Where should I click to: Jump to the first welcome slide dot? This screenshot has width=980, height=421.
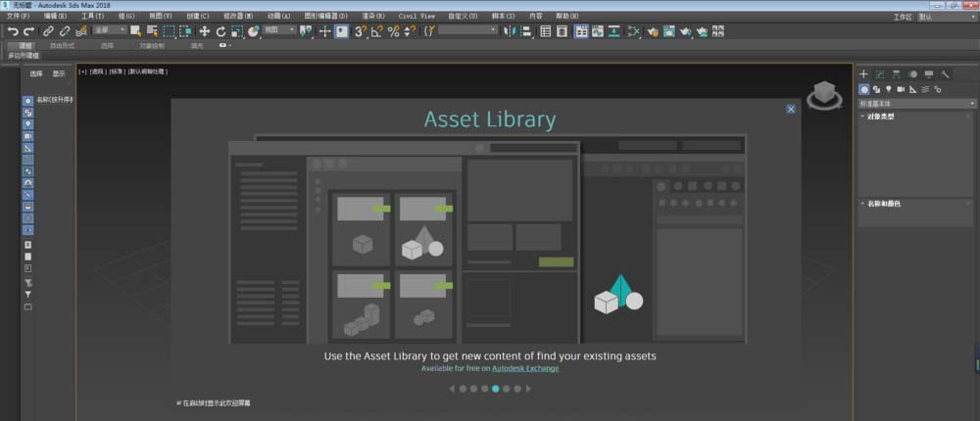point(463,389)
